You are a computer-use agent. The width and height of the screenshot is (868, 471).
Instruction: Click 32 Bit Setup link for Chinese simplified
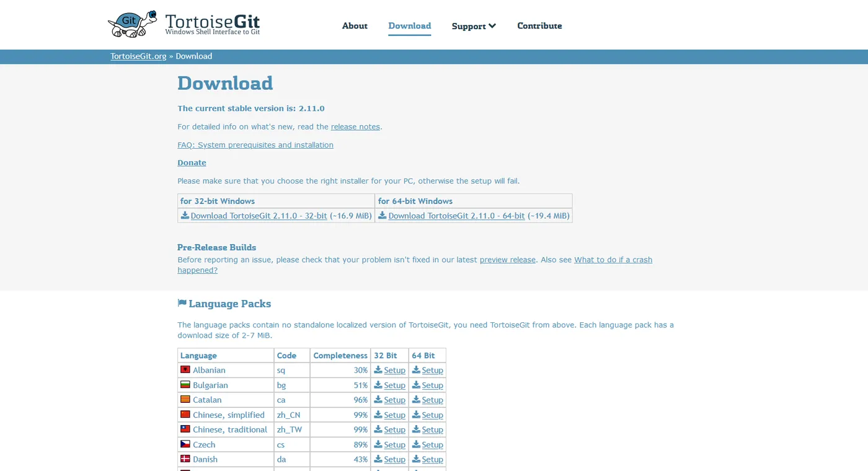(394, 415)
